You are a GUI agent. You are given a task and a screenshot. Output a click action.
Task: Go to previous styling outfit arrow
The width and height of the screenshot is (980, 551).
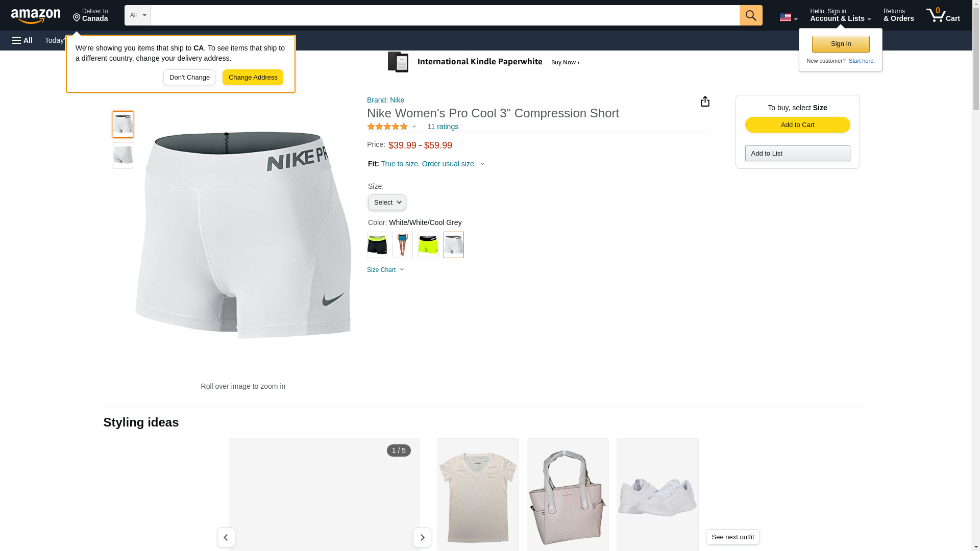226,537
